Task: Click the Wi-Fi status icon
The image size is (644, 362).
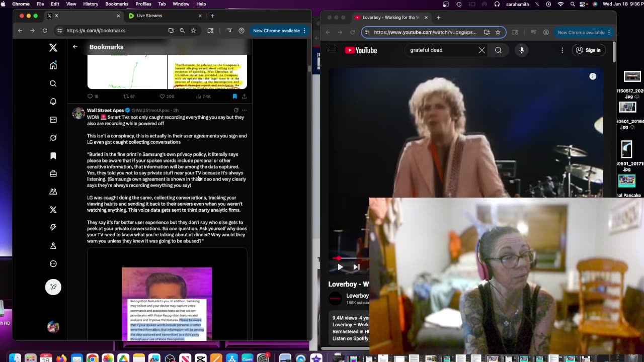Action: [560, 4]
